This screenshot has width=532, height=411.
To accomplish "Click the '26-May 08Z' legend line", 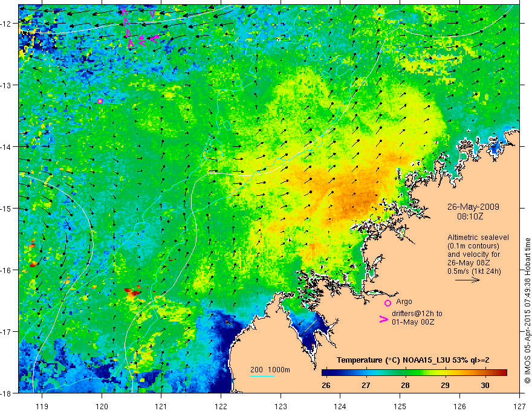I will coord(469,263).
